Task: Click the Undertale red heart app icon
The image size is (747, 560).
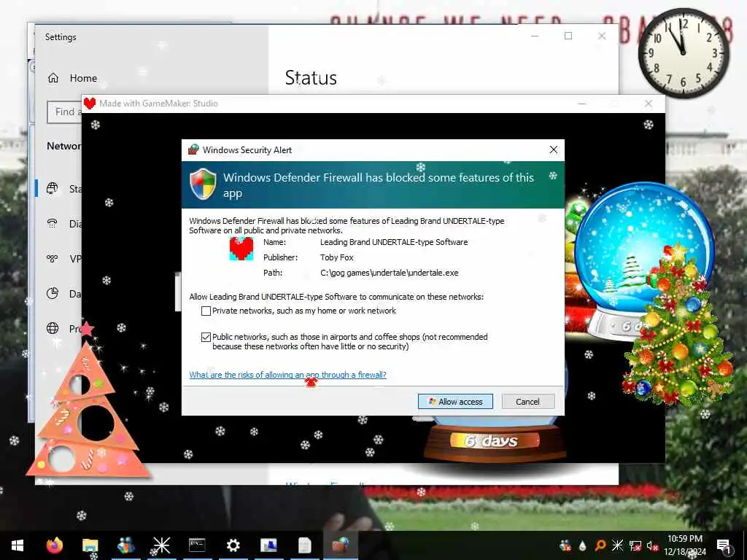Action: pyautogui.click(x=241, y=249)
